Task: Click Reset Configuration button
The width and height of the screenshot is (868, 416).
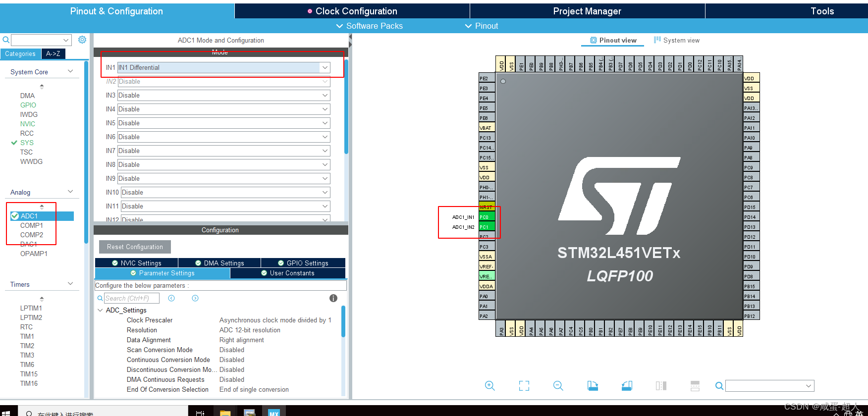Action: [x=135, y=247]
